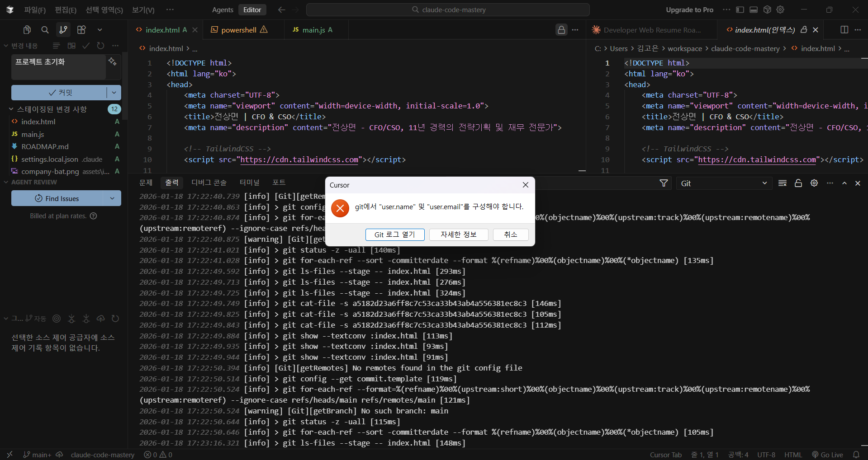This screenshot has width=868, height=460.
Task: Click the Git 로그 열기 dialog button
Action: pos(394,235)
